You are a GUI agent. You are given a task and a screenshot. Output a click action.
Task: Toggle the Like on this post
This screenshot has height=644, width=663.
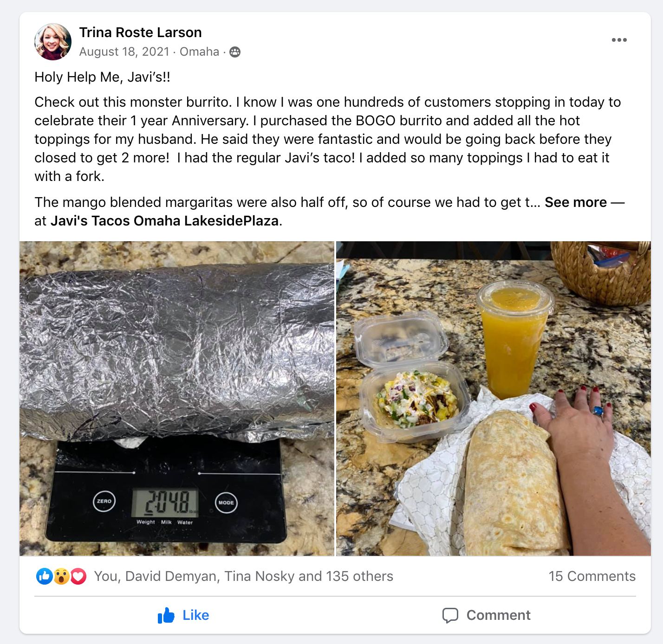[x=183, y=615]
